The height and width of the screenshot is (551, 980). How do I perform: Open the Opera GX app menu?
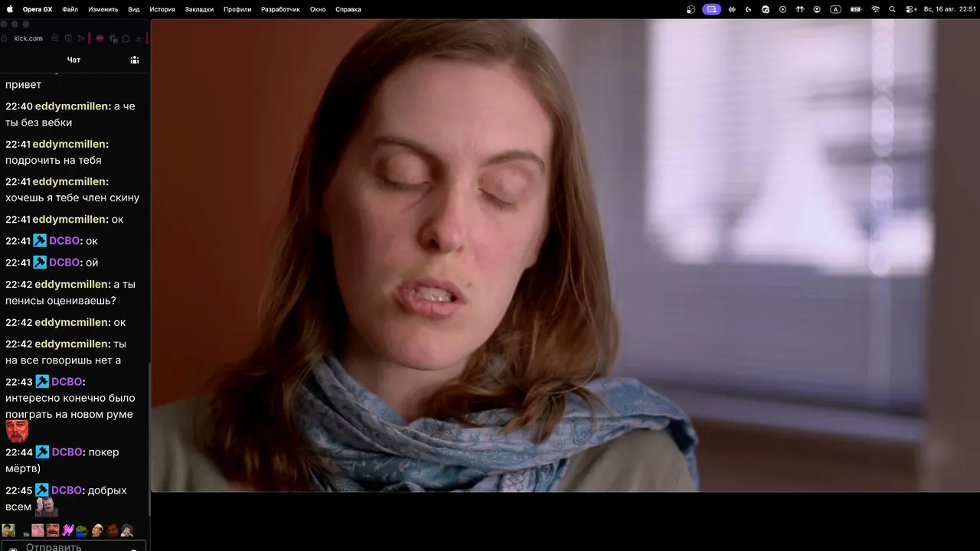coord(38,9)
